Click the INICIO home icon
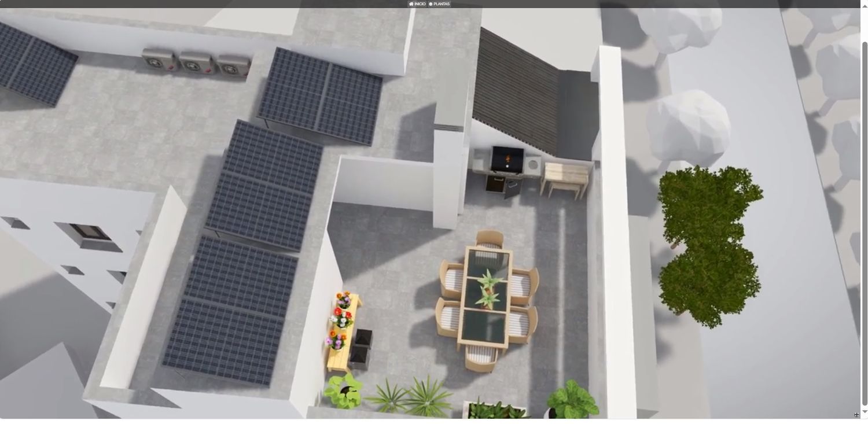 point(411,4)
